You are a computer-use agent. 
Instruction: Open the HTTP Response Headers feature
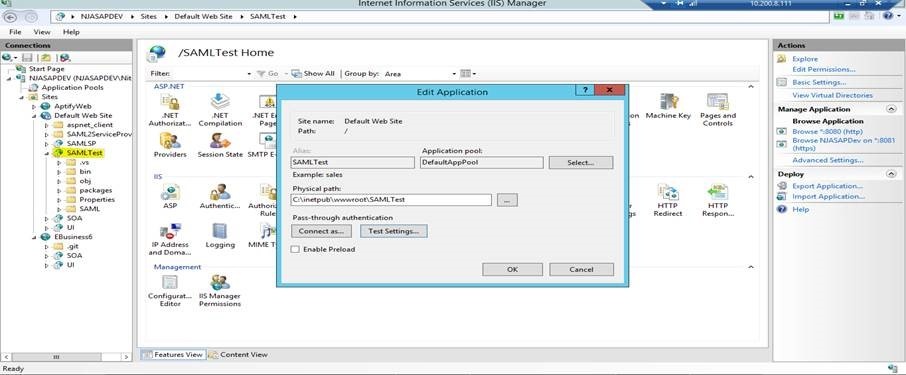717,200
